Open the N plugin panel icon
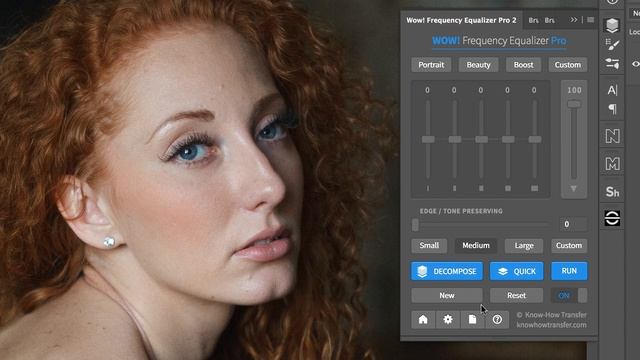This screenshot has width=640, height=360. click(x=612, y=136)
